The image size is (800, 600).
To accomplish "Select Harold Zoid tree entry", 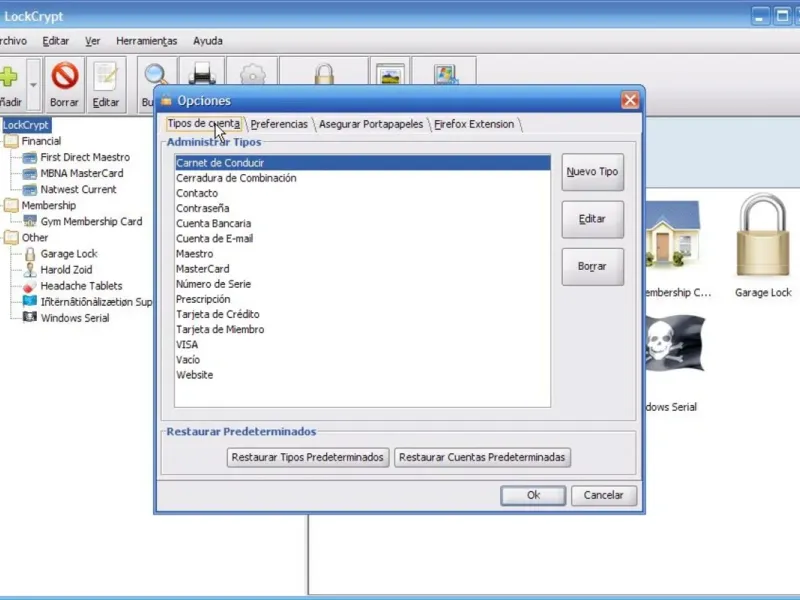I will (x=66, y=270).
